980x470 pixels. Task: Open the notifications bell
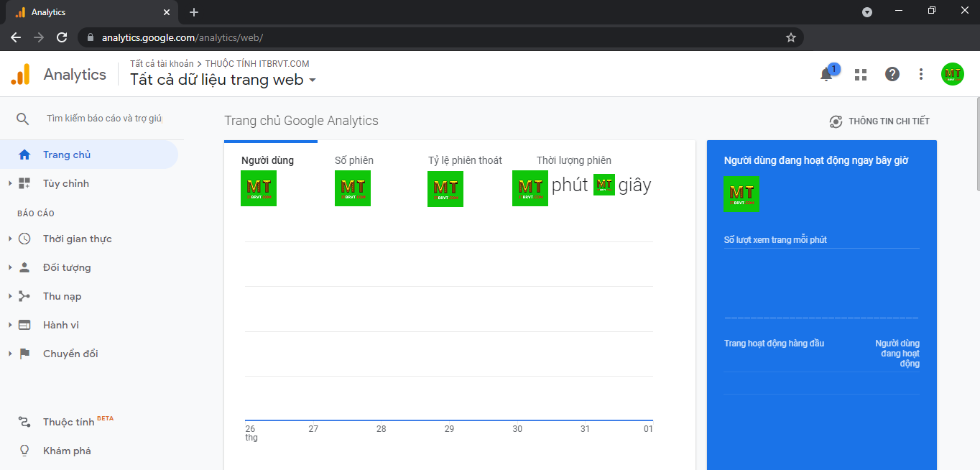(x=826, y=74)
